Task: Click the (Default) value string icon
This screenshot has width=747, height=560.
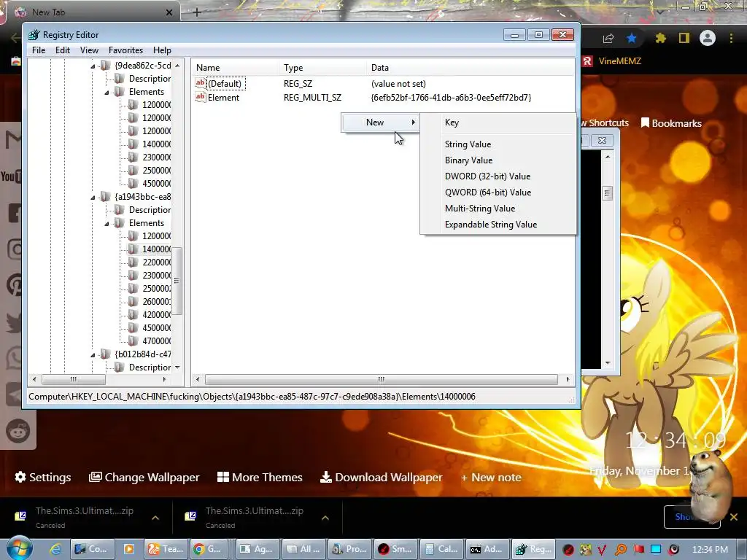Action: tap(200, 83)
